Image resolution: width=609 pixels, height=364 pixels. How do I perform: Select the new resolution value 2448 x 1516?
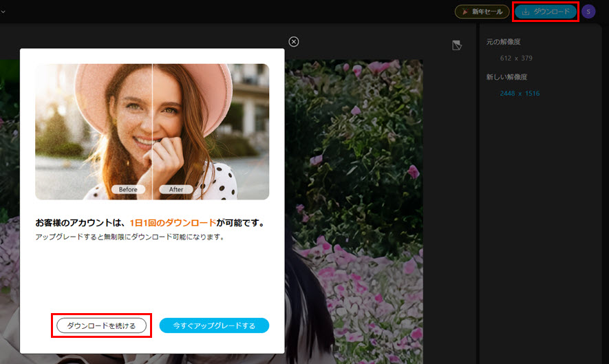point(520,93)
